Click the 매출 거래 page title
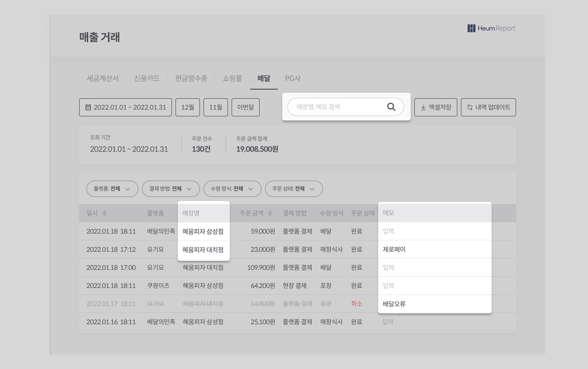Viewport: 588px width, 369px height. [100, 37]
